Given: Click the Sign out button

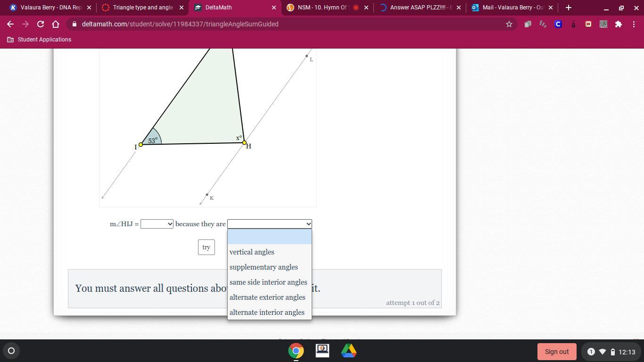Looking at the screenshot, I should (556, 352).
